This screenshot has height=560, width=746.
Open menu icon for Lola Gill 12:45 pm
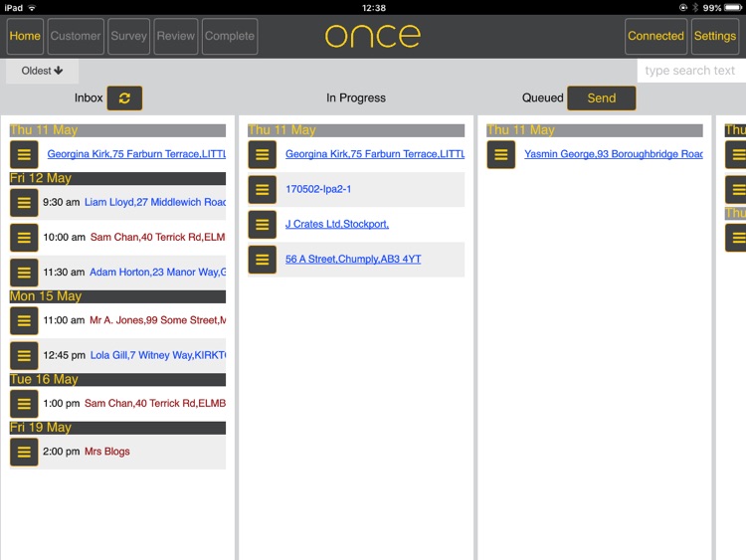pos(24,355)
